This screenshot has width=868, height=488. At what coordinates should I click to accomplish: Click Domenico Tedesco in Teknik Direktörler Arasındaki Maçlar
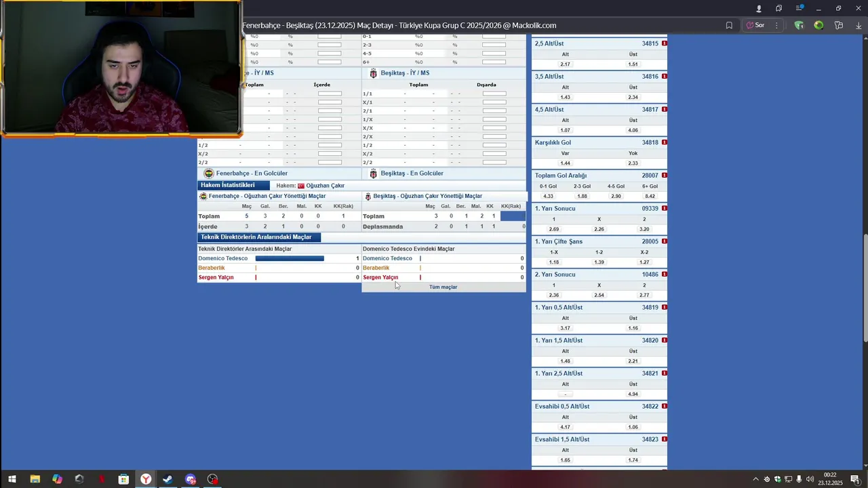click(223, 258)
